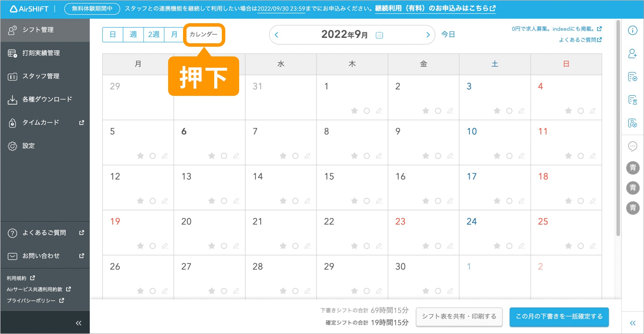Toggle the circle marker on September 30
This screenshot has height=334, width=644.
[x=438, y=291]
